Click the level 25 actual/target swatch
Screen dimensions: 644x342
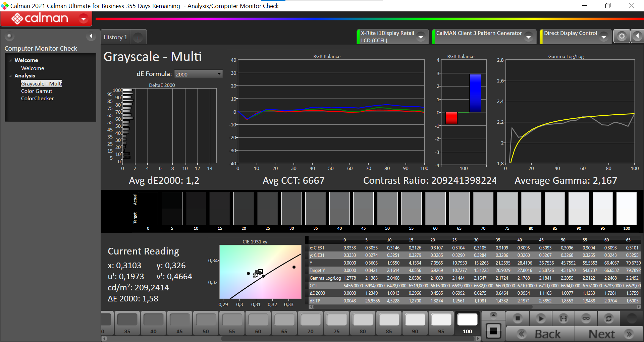pos(268,208)
